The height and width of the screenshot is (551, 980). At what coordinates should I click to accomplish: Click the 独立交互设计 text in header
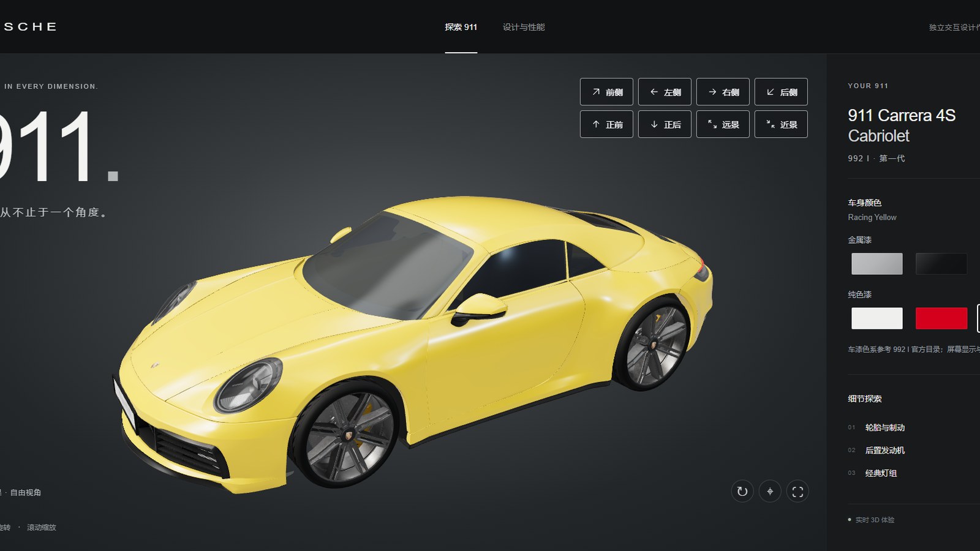coord(954,27)
